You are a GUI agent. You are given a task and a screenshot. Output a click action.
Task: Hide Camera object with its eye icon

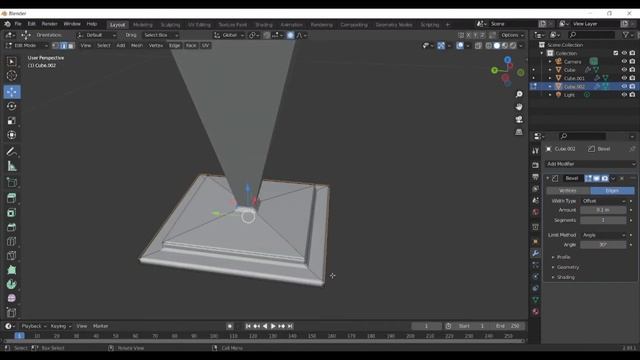click(624, 62)
